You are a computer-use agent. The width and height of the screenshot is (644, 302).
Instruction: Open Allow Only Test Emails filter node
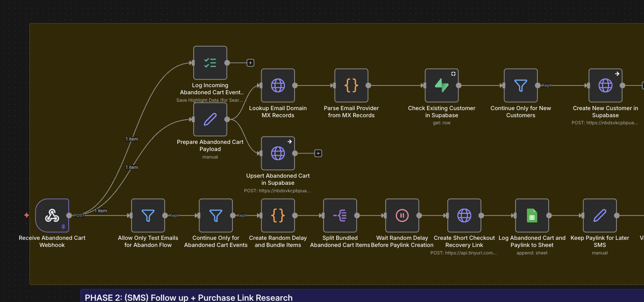pyautogui.click(x=148, y=215)
